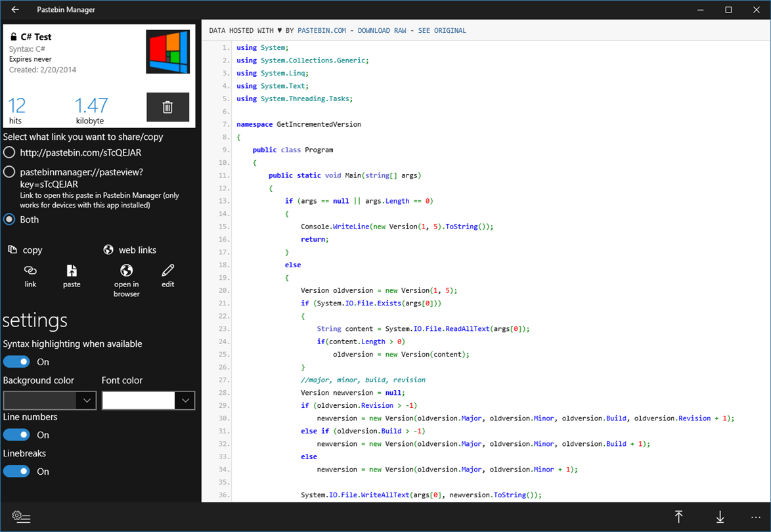Go back with the back arrow
Viewport: 771px width, 532px height.
tap(15, 9)
